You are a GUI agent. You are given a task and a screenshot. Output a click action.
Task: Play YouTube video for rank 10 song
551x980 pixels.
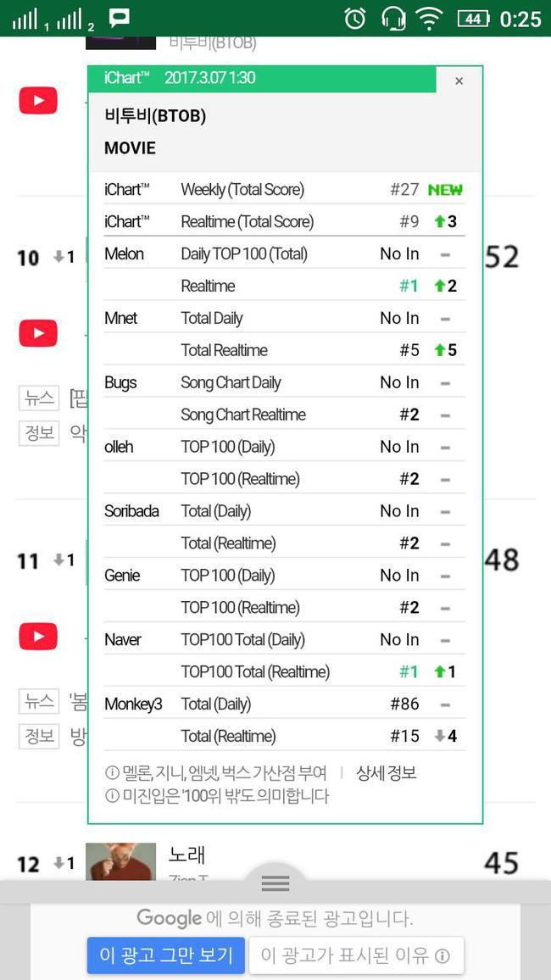[38, 333]
